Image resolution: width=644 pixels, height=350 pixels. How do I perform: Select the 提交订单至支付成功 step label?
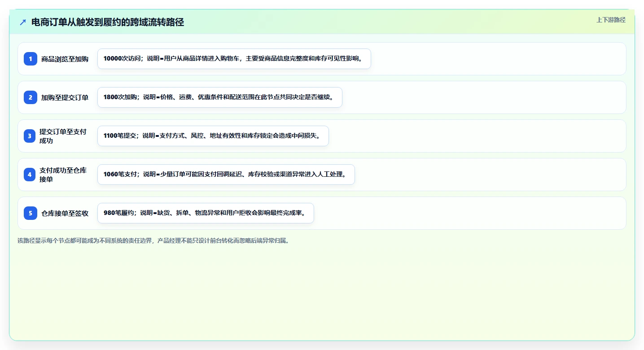click(63, 136)
